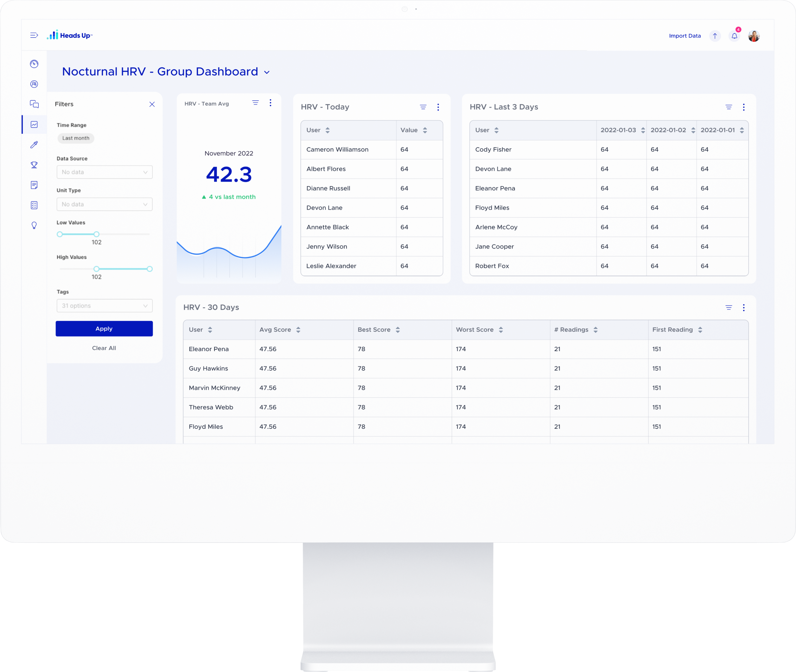The height and width of the screenshot is (672, 796).
Task: Open the checklist sidebar icon
Action: coord(34,205)
